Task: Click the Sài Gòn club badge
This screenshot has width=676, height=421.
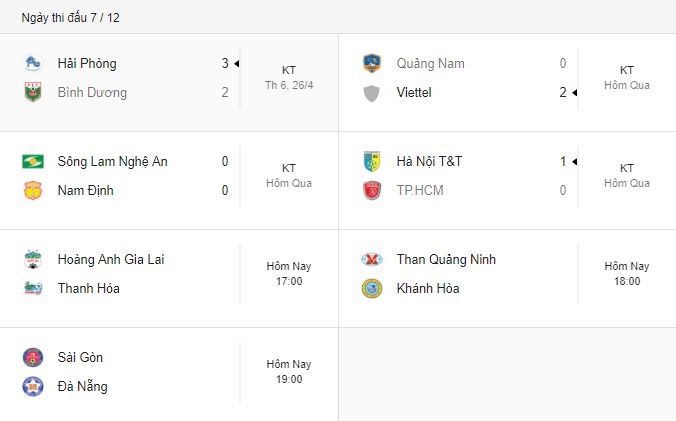Action: pyautogui.click(x=33, y=358)
